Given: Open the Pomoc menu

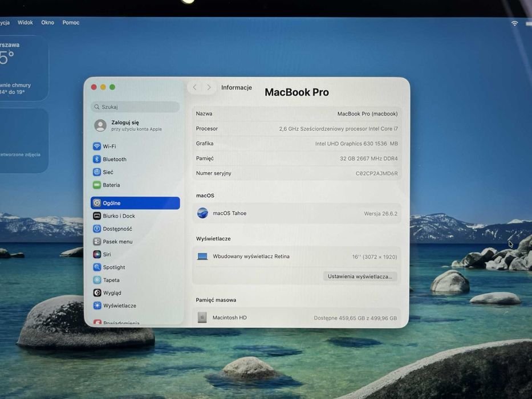Looking at the screenshot, I should [71, 22].
